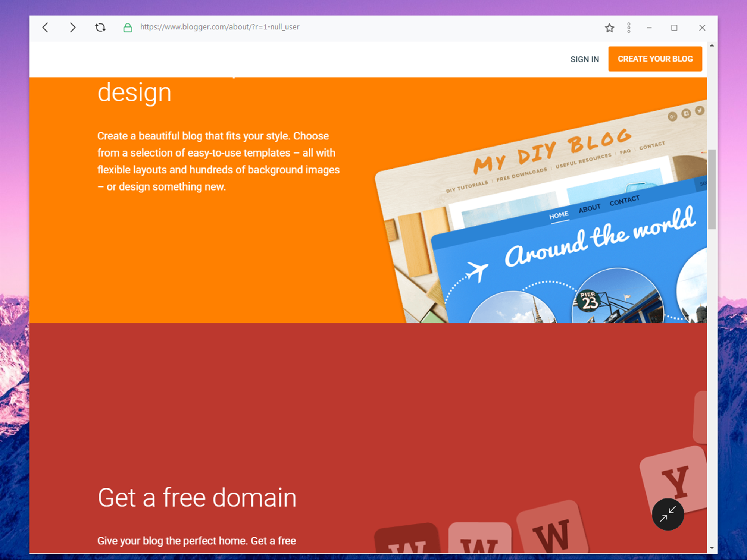Click the Facebook icon on DIY blog
747x560 pixels.
686,113
